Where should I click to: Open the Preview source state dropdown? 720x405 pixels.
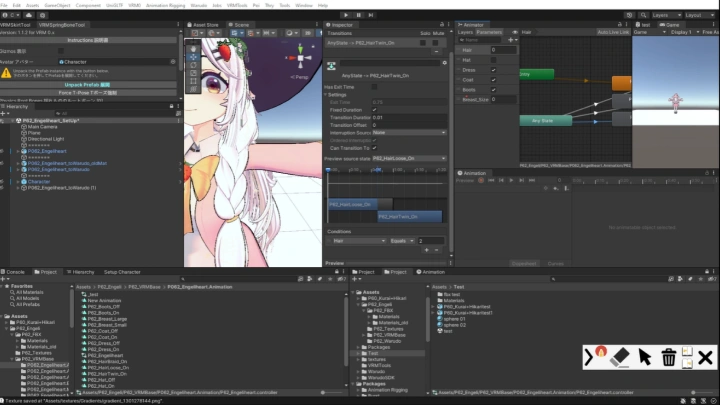(408, 158)
